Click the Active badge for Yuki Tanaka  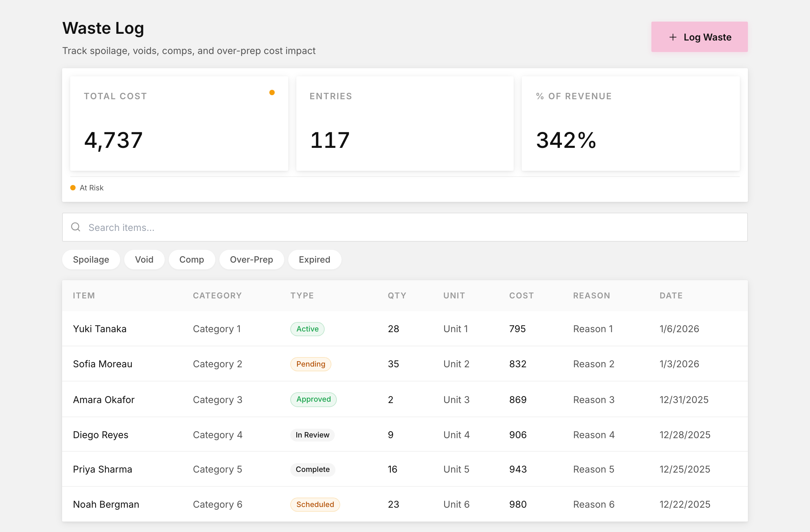click(307, 329)
